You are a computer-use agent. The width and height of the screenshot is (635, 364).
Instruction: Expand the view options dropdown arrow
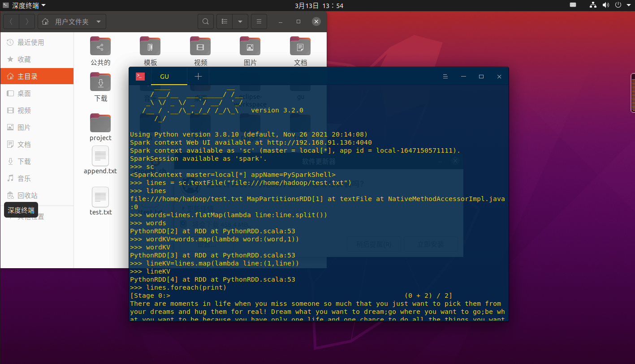tap(240, 21)
